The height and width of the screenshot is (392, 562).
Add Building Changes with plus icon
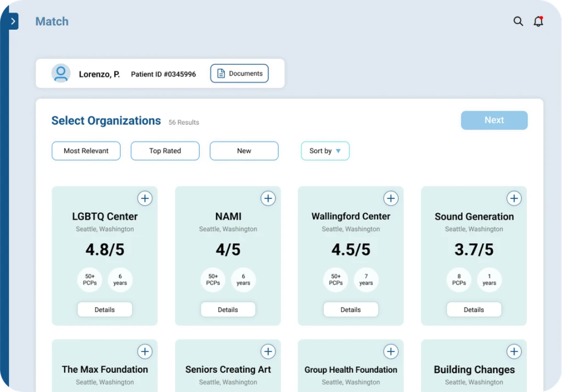pyautogui.click(x=514, y=351)
